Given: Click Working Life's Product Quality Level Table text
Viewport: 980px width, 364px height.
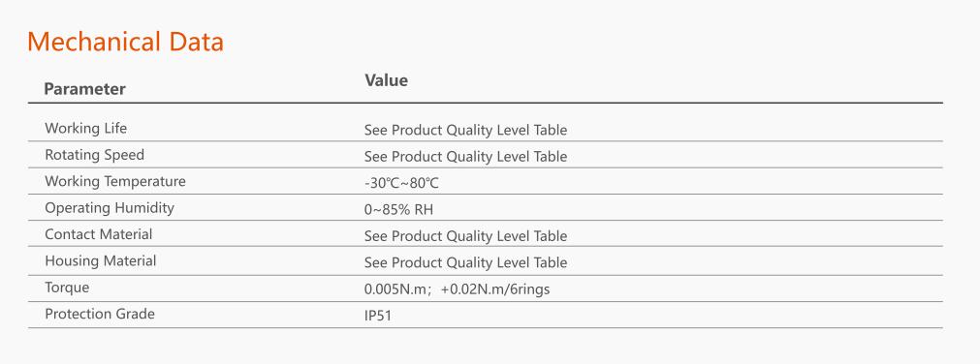Looking at the screenshot, I should (x=480, y=130).
